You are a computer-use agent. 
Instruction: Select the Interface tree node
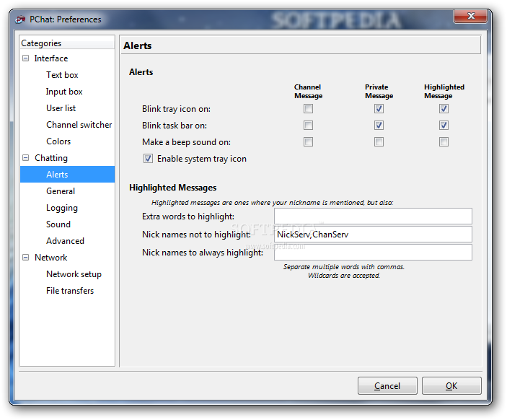51,58
